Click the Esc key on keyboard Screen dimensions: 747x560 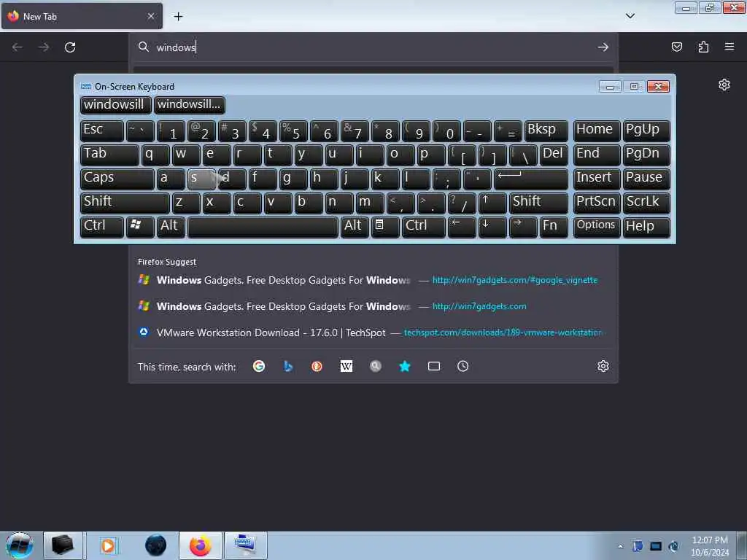coord(102,131)
